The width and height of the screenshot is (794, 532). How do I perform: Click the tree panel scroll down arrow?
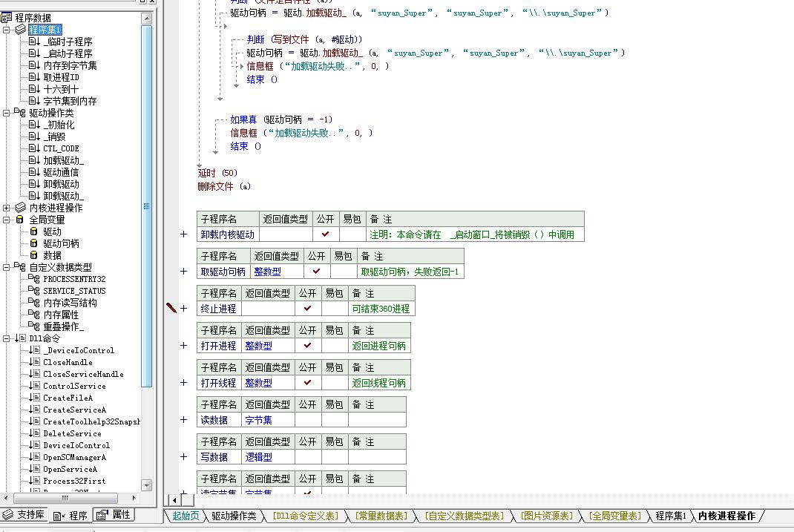click(146, 485)
